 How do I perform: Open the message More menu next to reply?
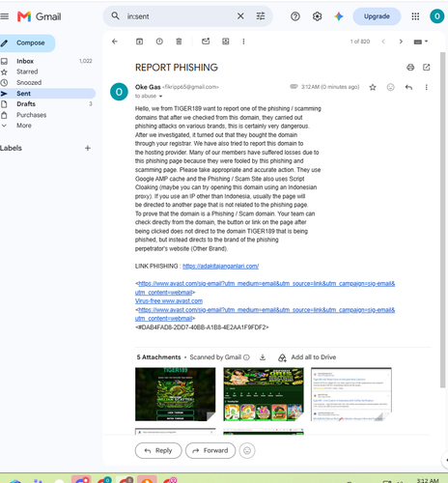(x=427, y=87)
